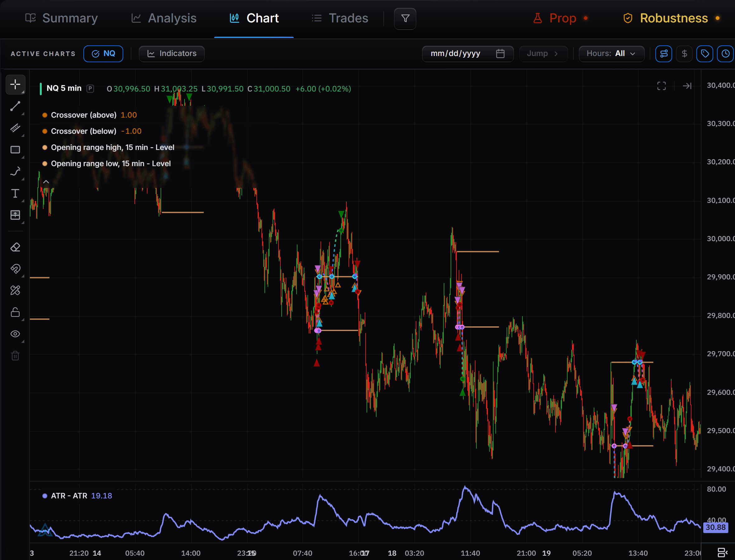The width and height of the screenshot is (735, 560).
Task: Open the filter funnel icon
Action: click(x=405, y=19)
